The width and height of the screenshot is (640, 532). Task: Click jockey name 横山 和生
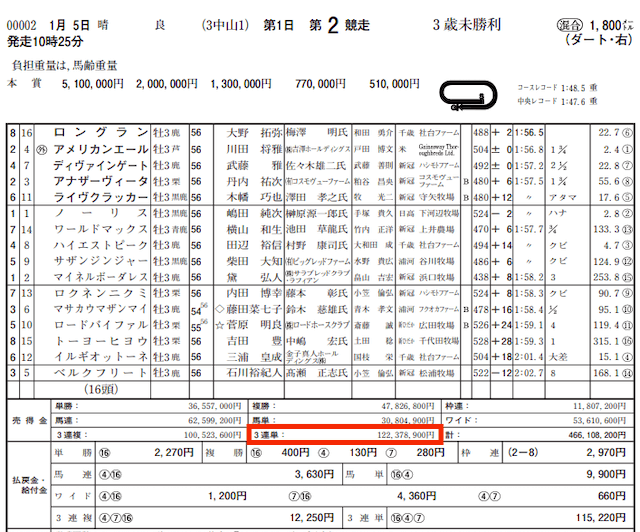tap(254, 229)
